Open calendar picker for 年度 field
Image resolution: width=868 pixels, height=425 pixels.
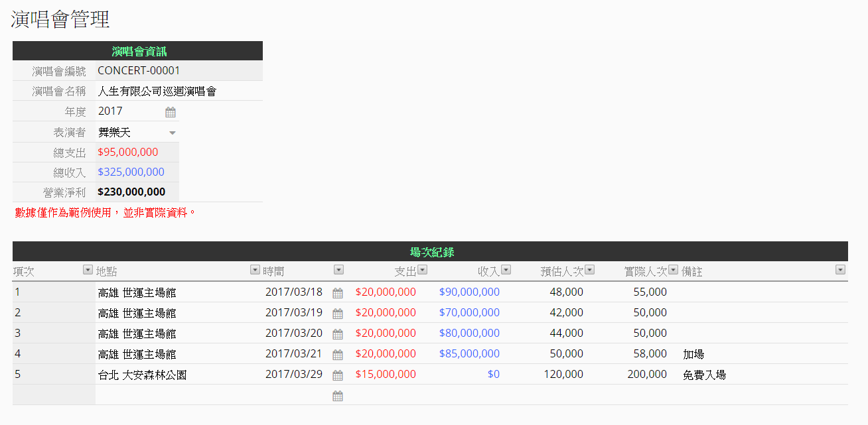tap(171, 112)
